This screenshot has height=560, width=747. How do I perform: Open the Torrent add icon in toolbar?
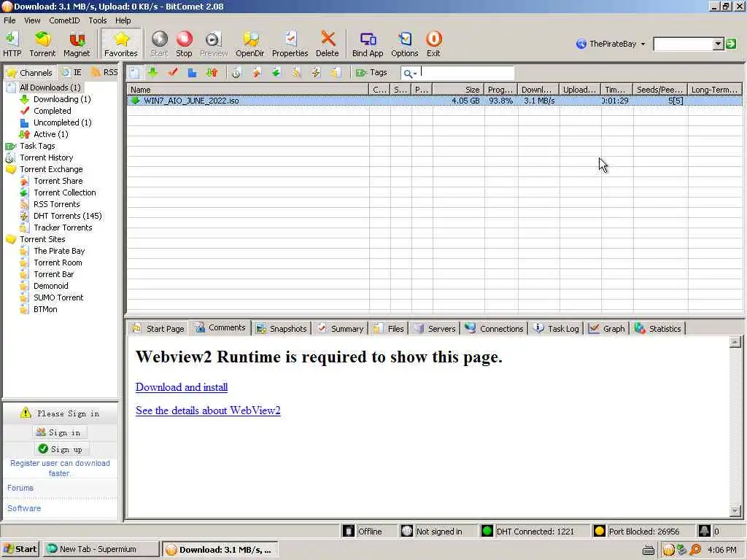tap(42, 44)
